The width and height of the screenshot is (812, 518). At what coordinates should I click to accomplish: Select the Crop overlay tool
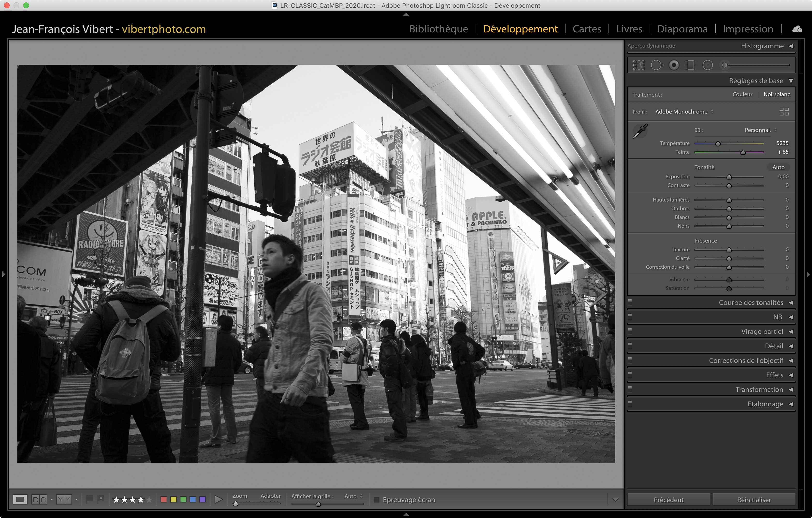(638, 65)
